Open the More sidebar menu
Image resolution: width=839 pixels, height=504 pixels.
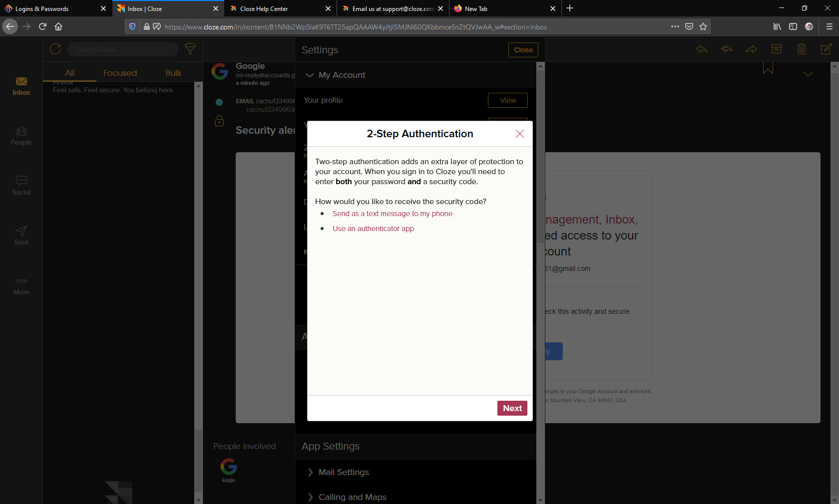pyautogui.click(x=21, y=286)
